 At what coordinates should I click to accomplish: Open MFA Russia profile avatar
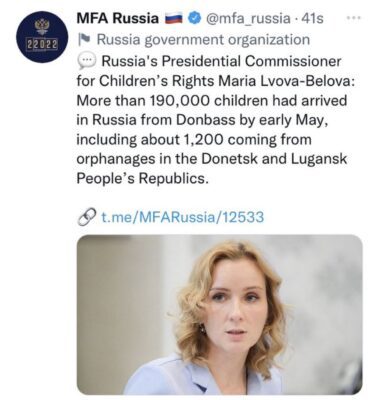click(42, 36)
